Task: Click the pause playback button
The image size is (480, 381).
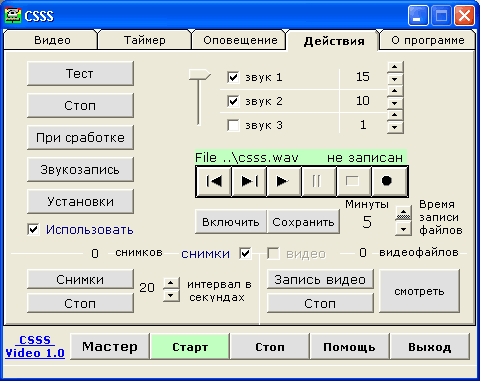Action: point(319,181)
